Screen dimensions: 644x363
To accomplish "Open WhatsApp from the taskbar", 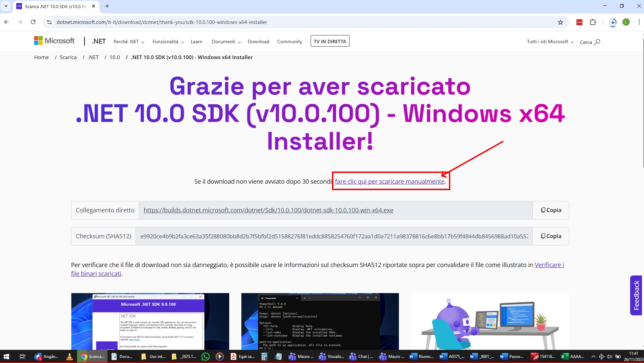I will [205, 357].
